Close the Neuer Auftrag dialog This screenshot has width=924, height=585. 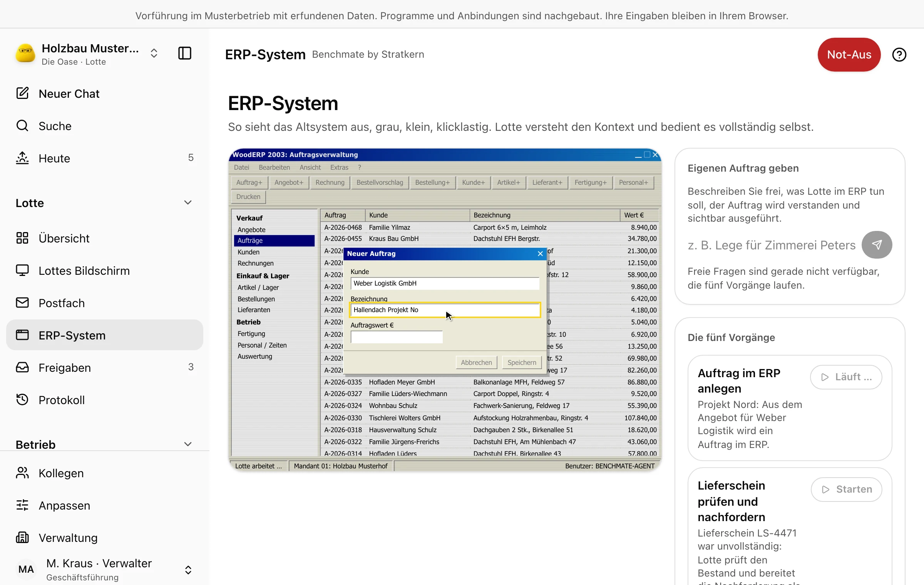click(540, 254)
